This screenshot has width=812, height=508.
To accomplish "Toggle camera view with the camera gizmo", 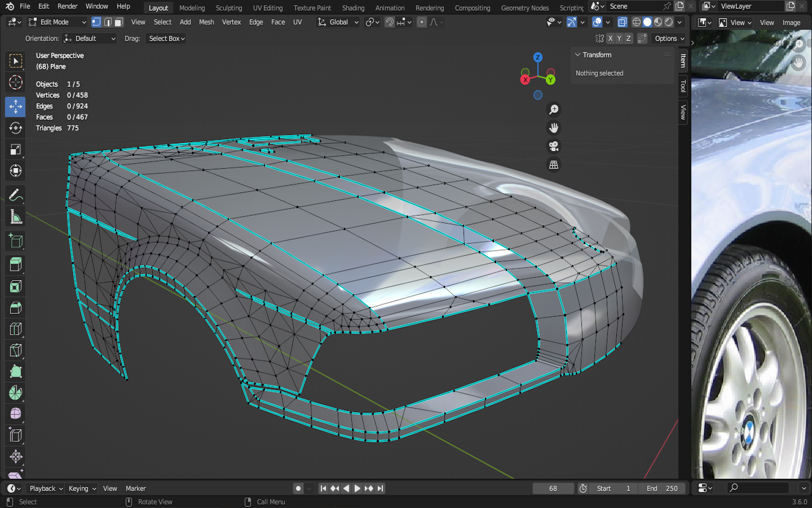I will [x=554, y=146].
